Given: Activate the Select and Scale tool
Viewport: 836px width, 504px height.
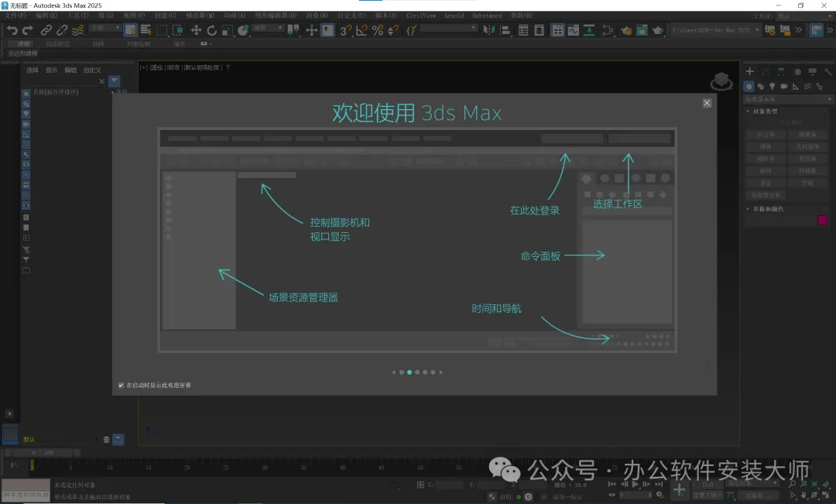Looking at the screenshot, I should (228, 30).
